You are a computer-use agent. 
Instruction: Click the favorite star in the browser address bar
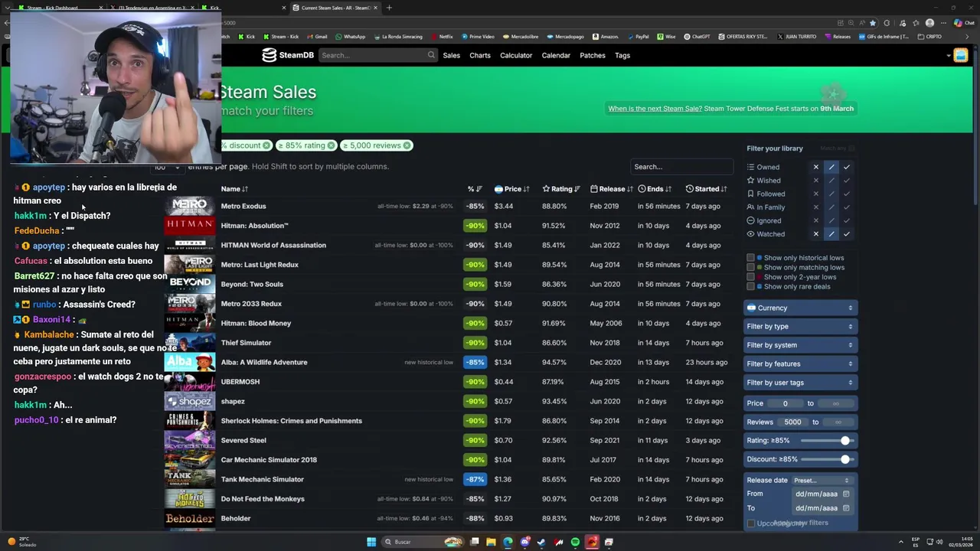tap(872, 23)
